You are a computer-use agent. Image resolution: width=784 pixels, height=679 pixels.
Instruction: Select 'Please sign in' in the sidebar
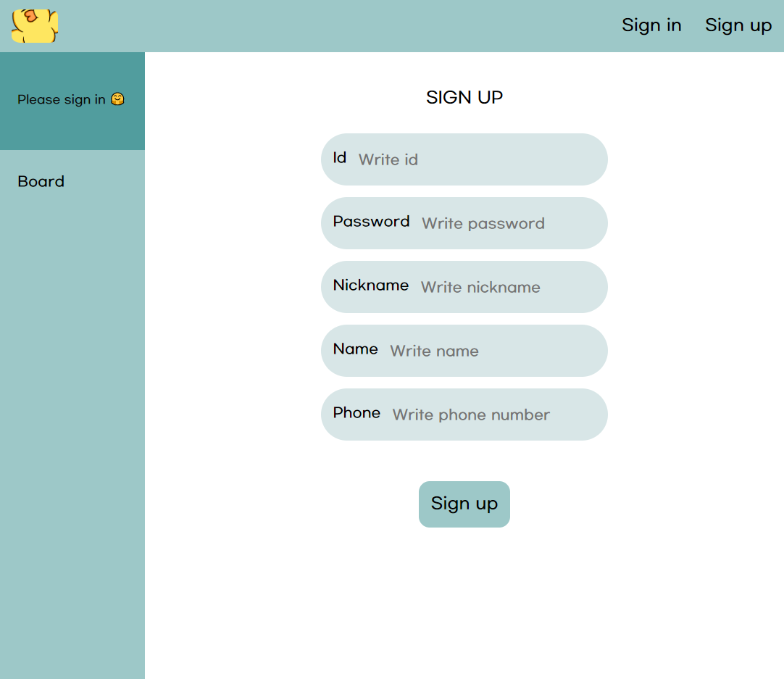click(64, 99)
